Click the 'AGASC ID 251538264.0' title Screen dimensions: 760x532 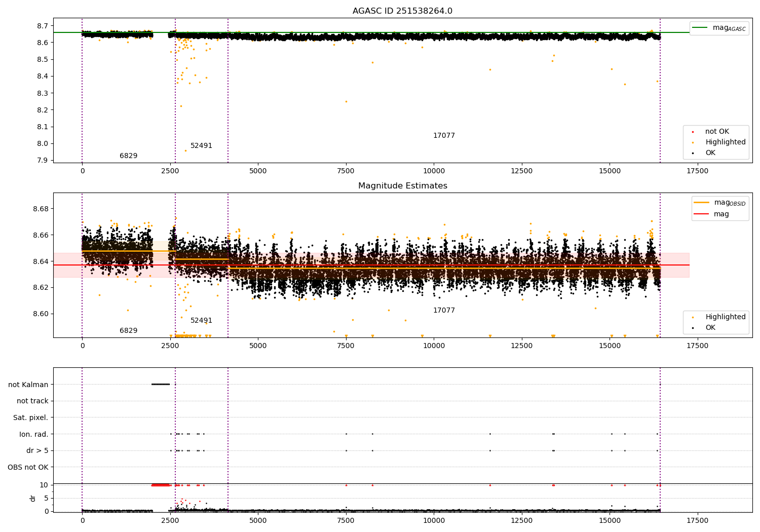[x=402, y=11]
